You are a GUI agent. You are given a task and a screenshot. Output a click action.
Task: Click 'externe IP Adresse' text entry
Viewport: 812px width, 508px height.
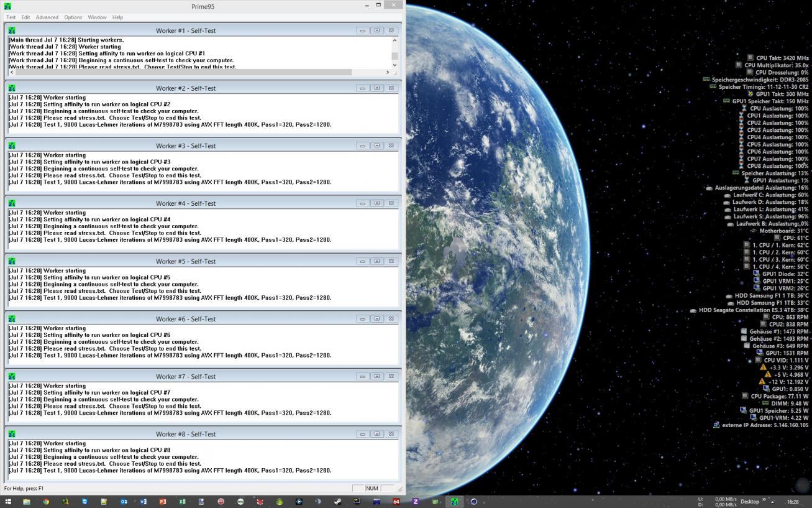click(x=765, y=425)
